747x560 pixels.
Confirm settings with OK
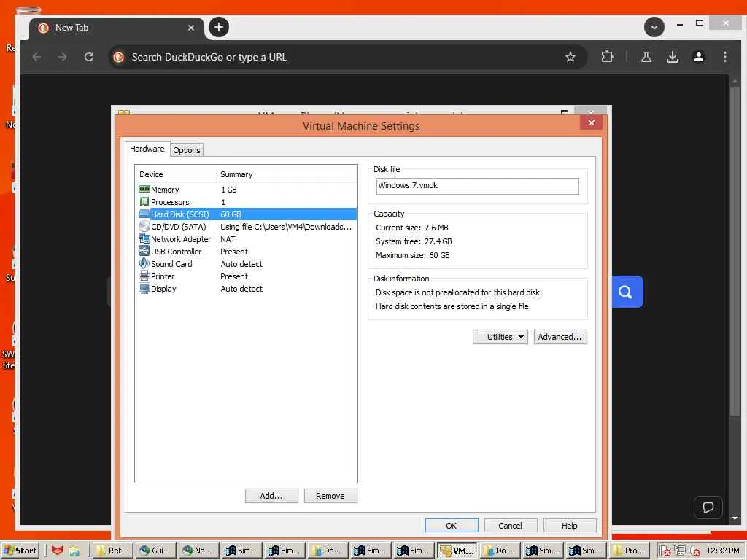tap(451, 525)
